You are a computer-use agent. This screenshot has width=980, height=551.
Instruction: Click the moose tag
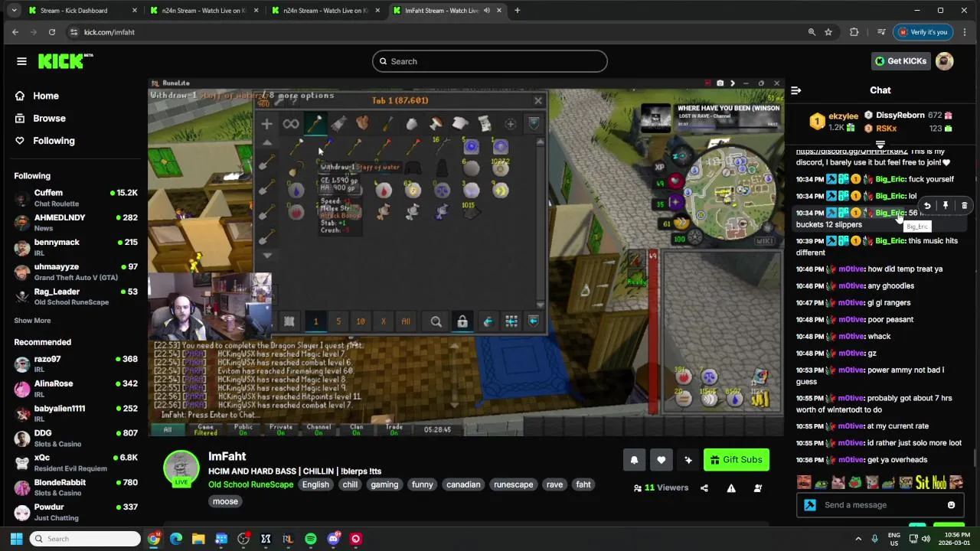pos(225,501)
